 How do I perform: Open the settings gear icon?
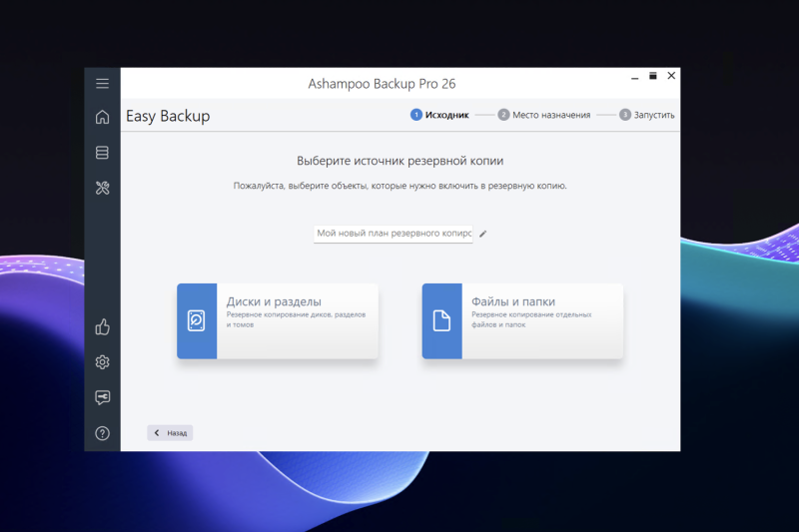[102, 362]
